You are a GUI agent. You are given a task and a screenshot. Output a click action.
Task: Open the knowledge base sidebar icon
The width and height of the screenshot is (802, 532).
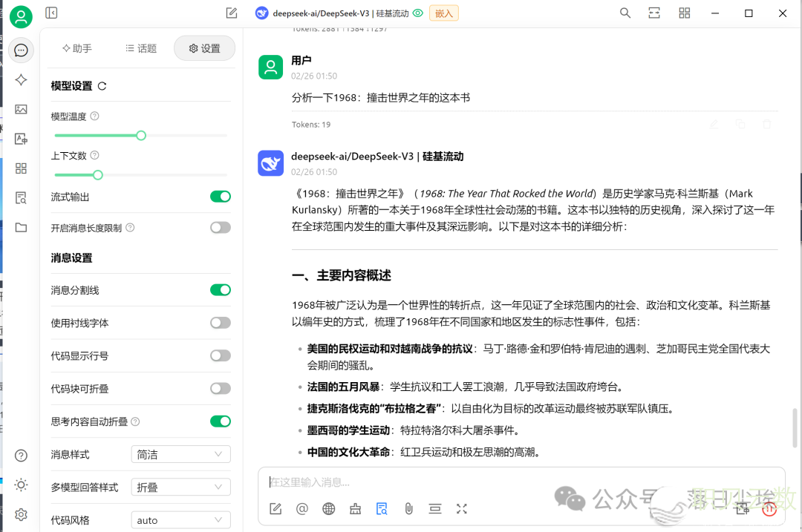click(21, 198)
